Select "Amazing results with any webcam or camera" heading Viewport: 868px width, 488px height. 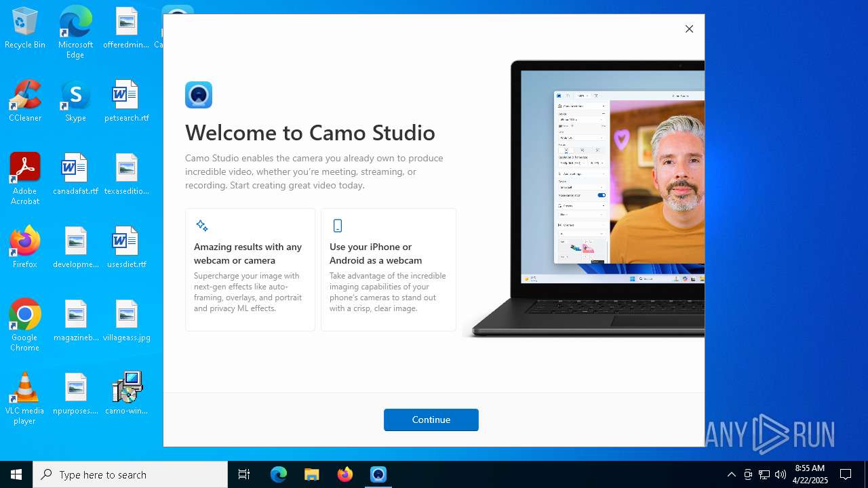(248, 253)
